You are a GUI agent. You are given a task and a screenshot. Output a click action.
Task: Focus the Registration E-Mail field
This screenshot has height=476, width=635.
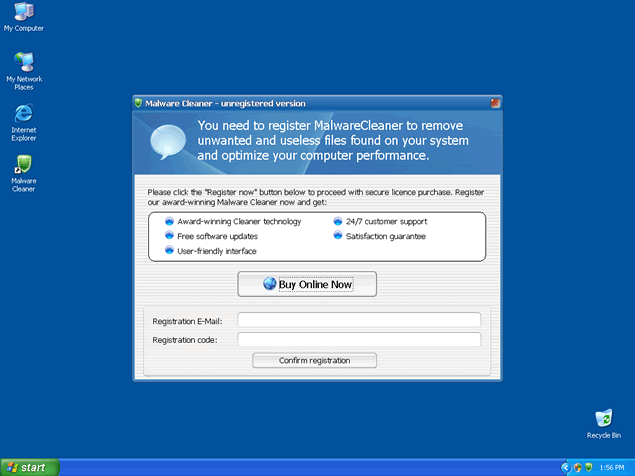(358, 320)
